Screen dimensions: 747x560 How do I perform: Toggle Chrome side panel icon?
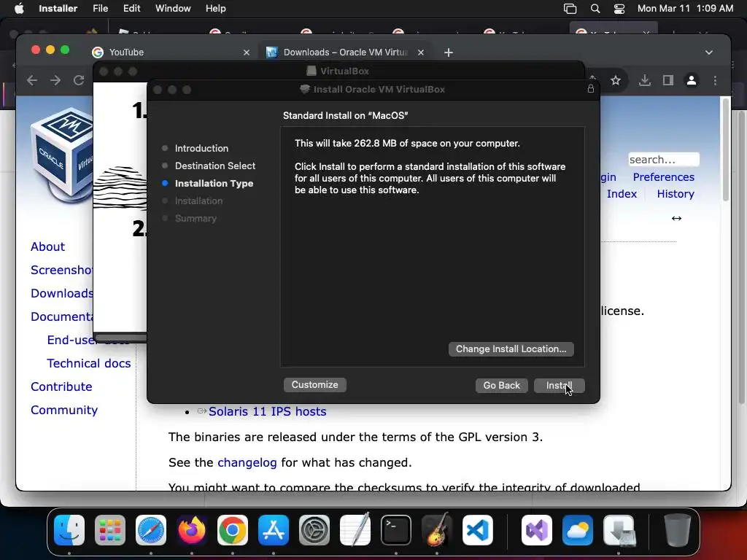[668, 80]
